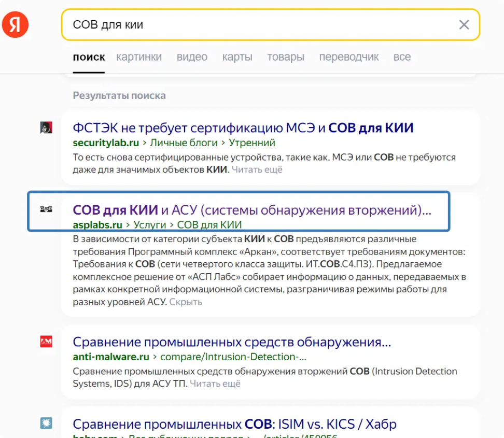Clear the search query with the X icon
This screenshot has width=504, height=438.
[x=463, y=24]
